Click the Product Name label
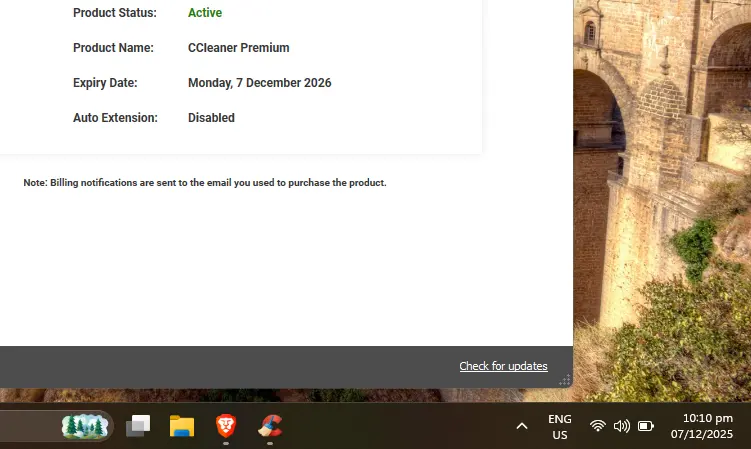This screenshot has width=751, height=449. [114, 48]
